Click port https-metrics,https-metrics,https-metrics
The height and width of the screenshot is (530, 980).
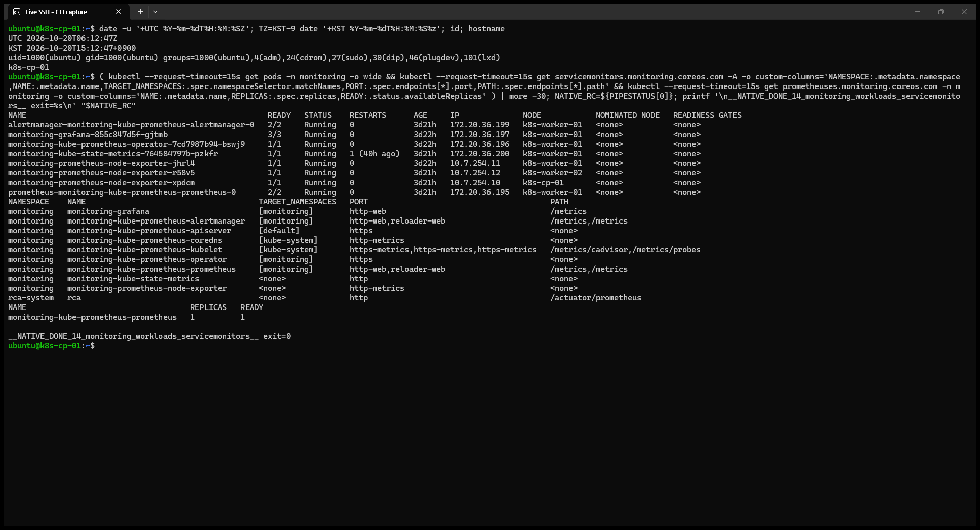443,250
